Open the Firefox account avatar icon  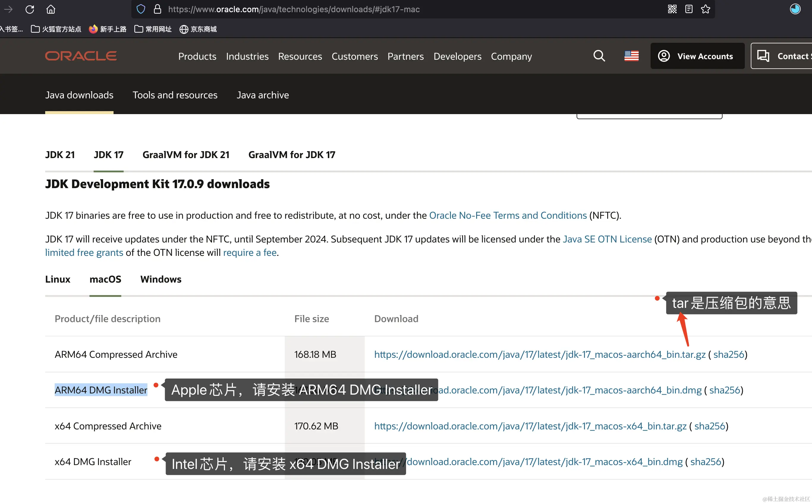tap(795, 9)
